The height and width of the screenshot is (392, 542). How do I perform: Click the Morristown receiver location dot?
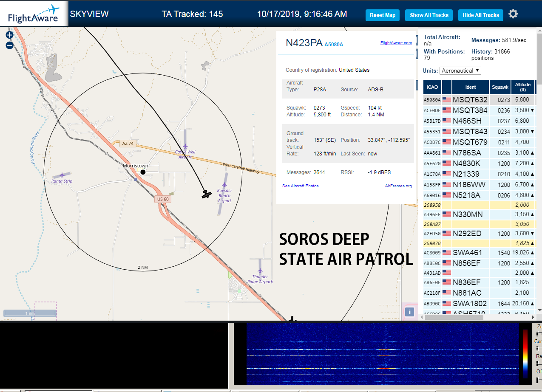[143, 172]
